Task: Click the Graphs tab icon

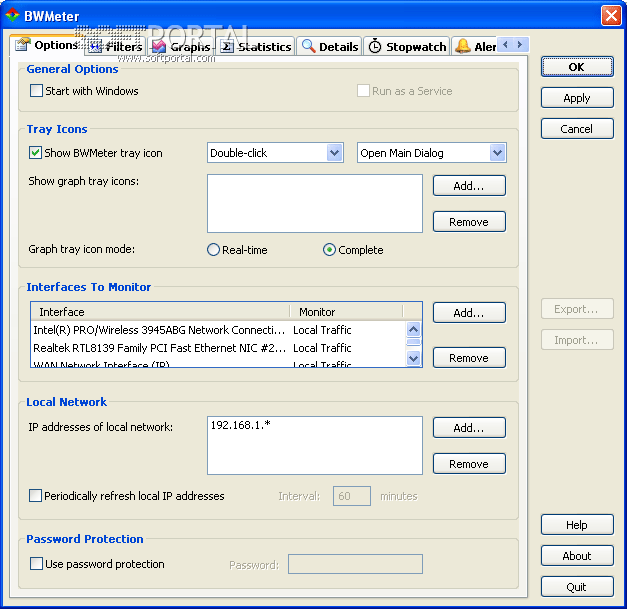Action: 159,47
